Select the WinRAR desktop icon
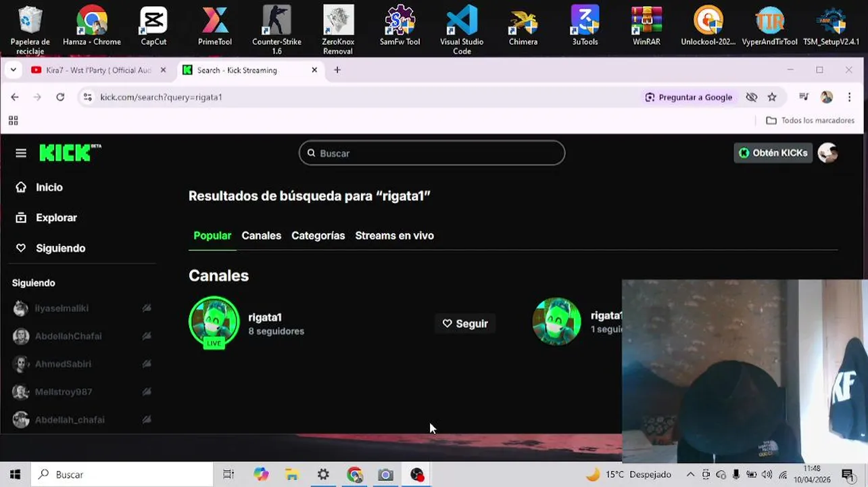 pyautogui.click(x=646, y=27)
